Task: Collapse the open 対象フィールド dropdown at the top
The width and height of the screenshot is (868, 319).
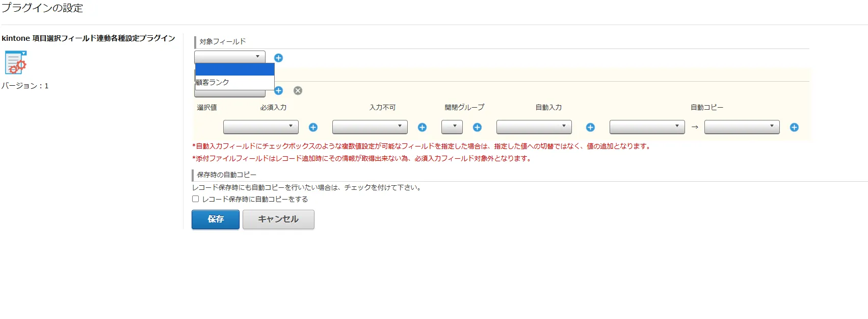Action: (x=230, y=57)
